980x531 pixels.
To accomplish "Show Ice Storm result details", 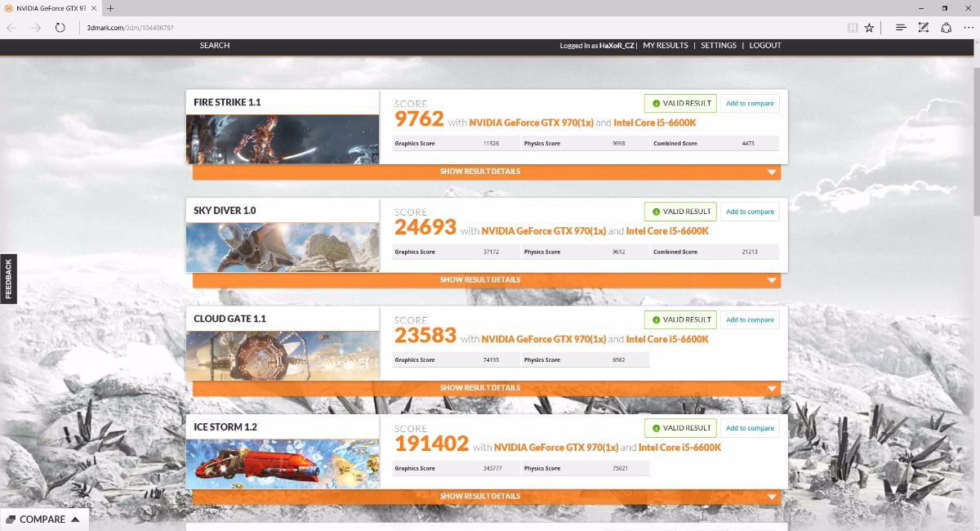I will click(486, 496).
